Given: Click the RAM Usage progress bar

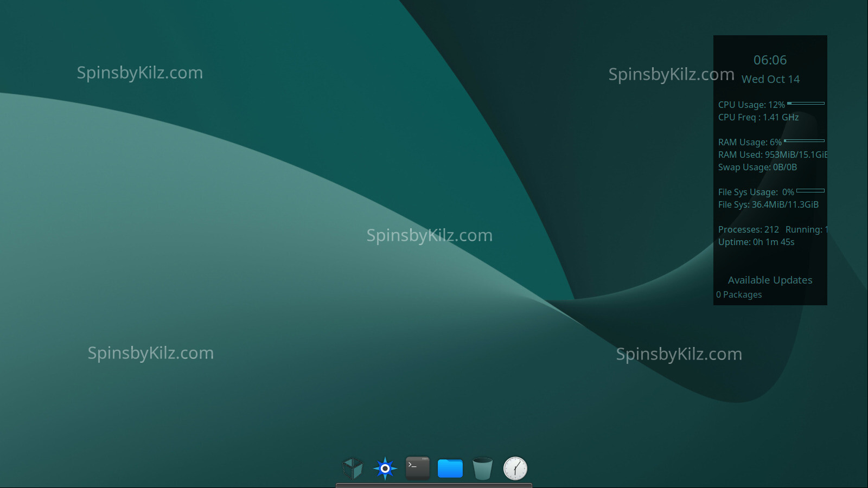Looking at the screenshot, I should (x=804, y=141).
